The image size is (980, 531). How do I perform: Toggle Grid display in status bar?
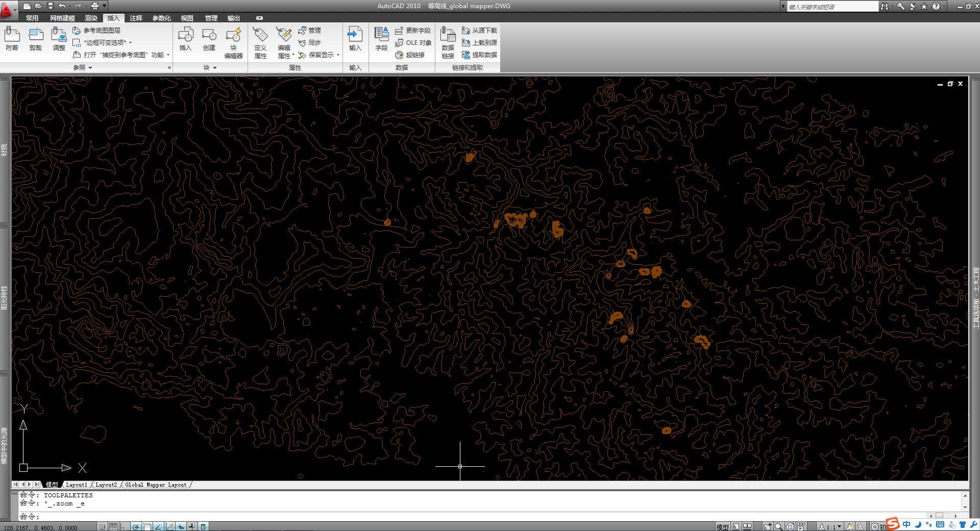point(113,526)
